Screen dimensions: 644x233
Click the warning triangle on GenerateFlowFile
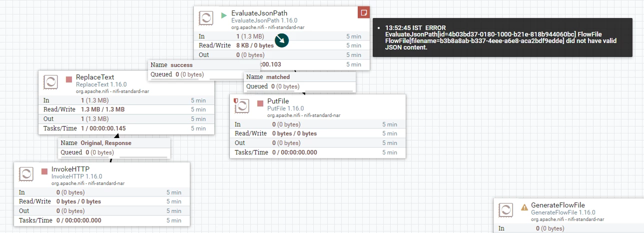524,207
